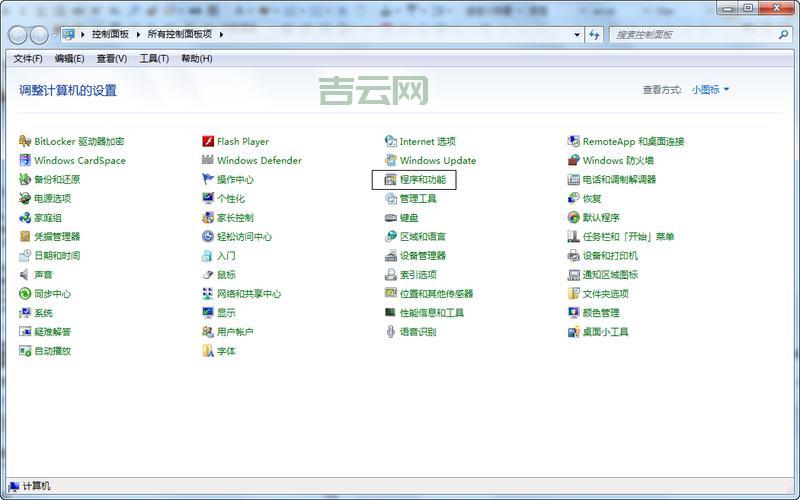Open the Windows Defender icon
The height and width of the screenshot is (500, 800).
[208, 160]
